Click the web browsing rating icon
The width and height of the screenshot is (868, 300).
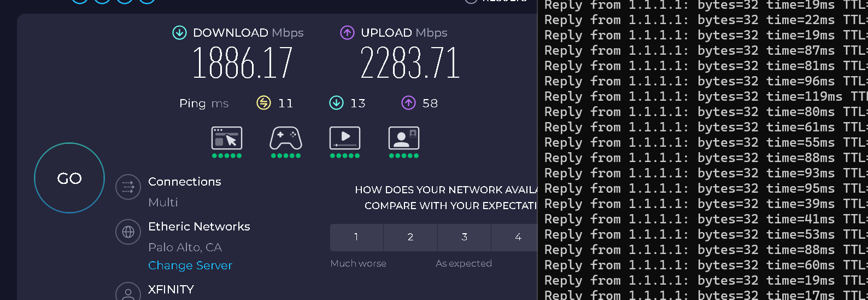tap(227, 138)
